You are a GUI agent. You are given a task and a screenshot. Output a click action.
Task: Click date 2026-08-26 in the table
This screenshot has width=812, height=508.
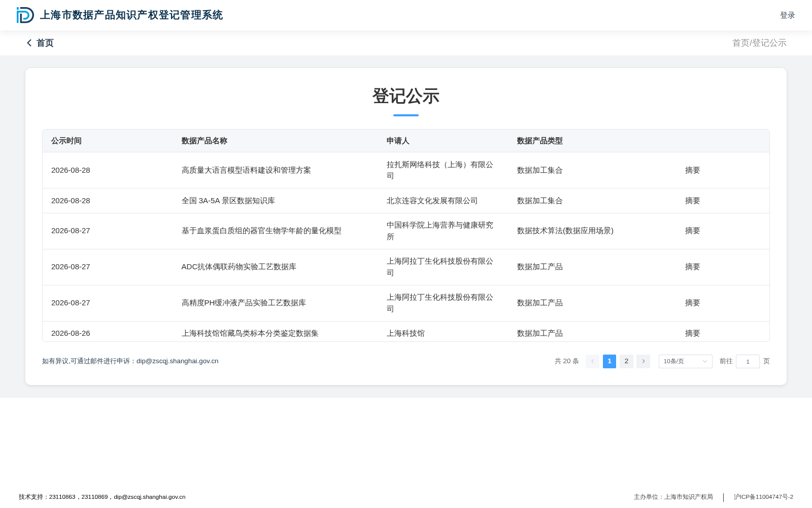[x=71, y=333]
